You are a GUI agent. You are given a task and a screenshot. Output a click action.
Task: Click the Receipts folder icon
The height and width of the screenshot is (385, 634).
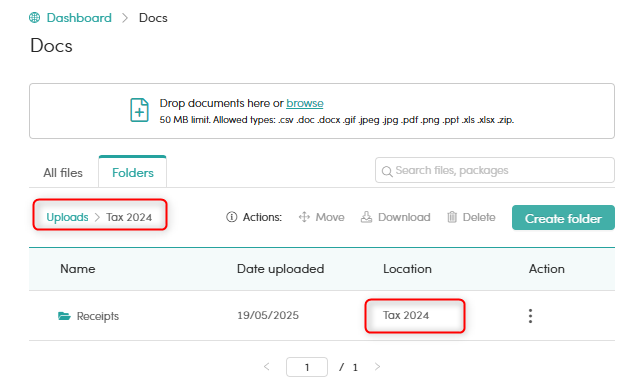(x=64, y=316)
